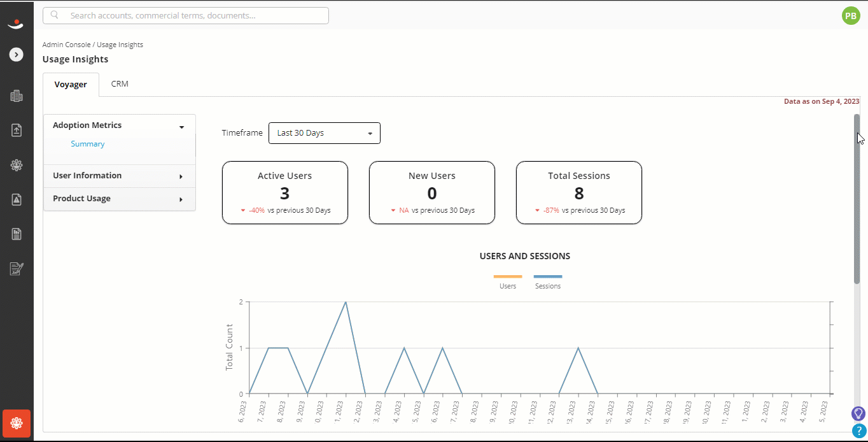Viewport: 868px width, 442px height.
Task: Open the upload document sidebar icon
Action: pos(17,130)
